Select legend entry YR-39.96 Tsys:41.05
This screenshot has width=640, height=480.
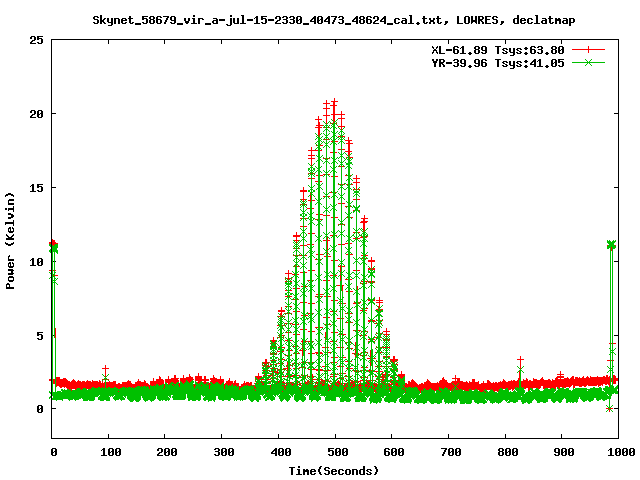[498, 63]
